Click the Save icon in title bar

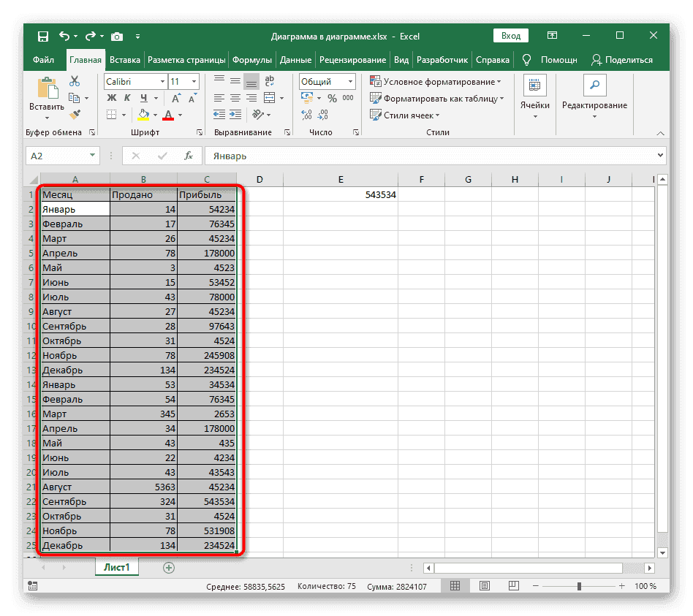pos(43,36)
